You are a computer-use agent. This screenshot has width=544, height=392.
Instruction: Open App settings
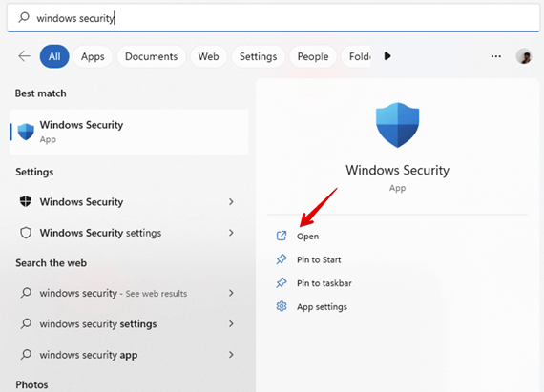[322, 307]
